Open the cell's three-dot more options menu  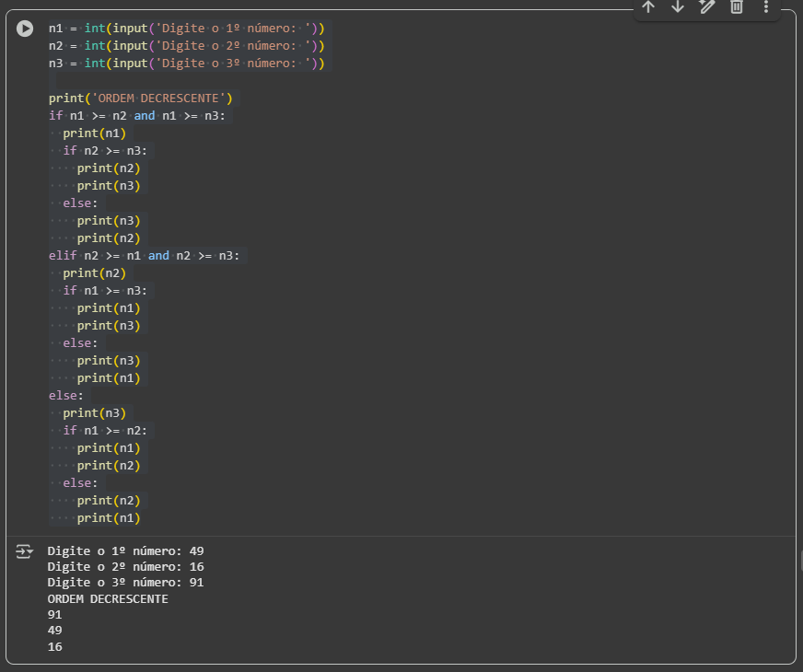[765, 6]
